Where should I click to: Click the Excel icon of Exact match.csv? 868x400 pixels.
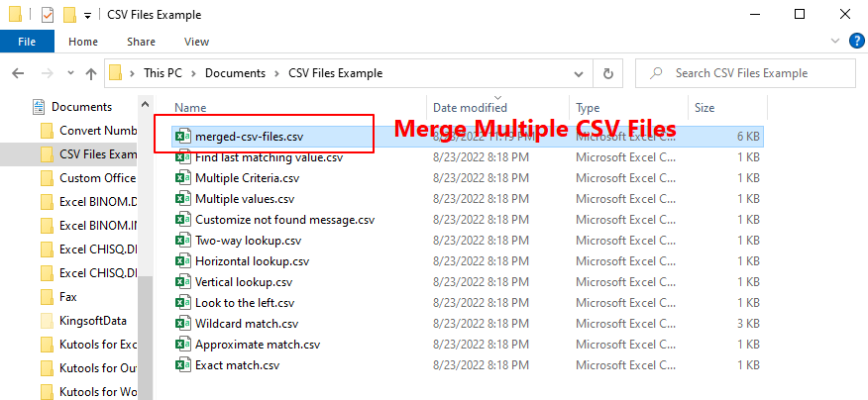click(182, 365)
